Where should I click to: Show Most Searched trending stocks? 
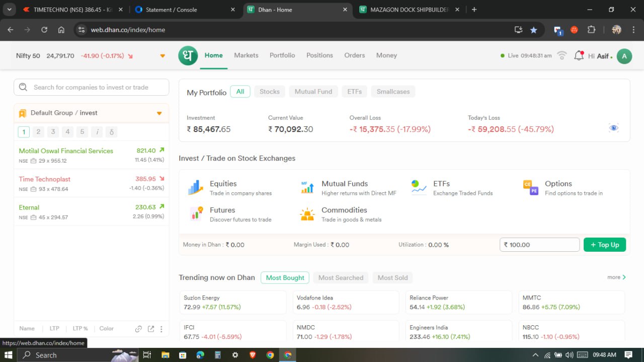click(341, 278)
